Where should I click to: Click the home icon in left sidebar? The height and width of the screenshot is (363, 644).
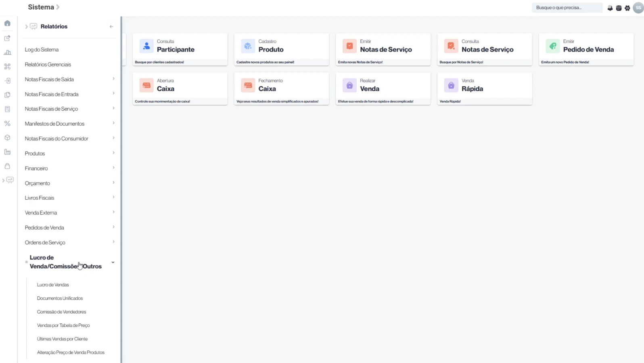(7, 23)
